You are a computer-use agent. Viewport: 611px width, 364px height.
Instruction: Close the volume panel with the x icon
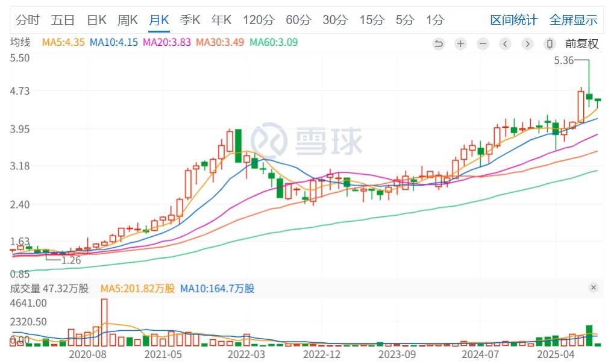594,287
